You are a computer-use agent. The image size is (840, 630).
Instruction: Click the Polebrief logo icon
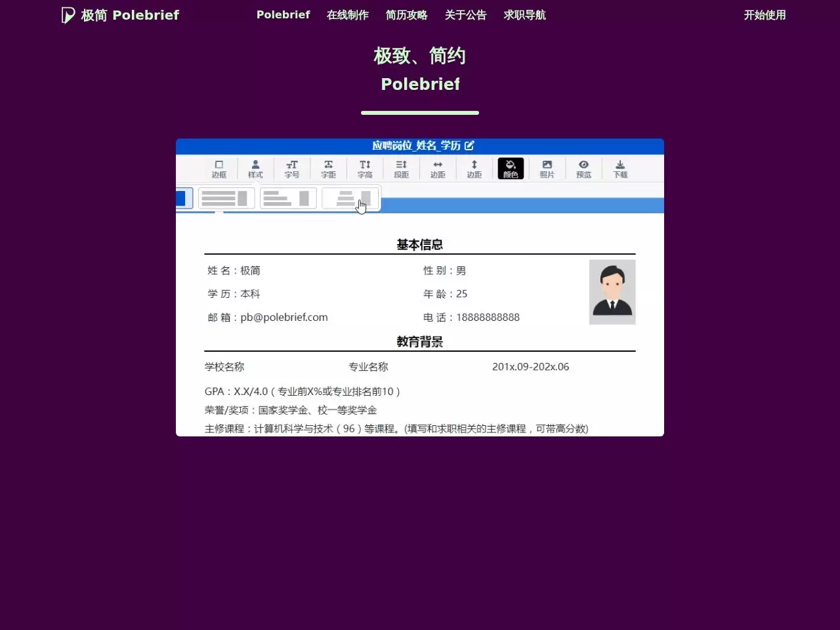pos(68,15)
